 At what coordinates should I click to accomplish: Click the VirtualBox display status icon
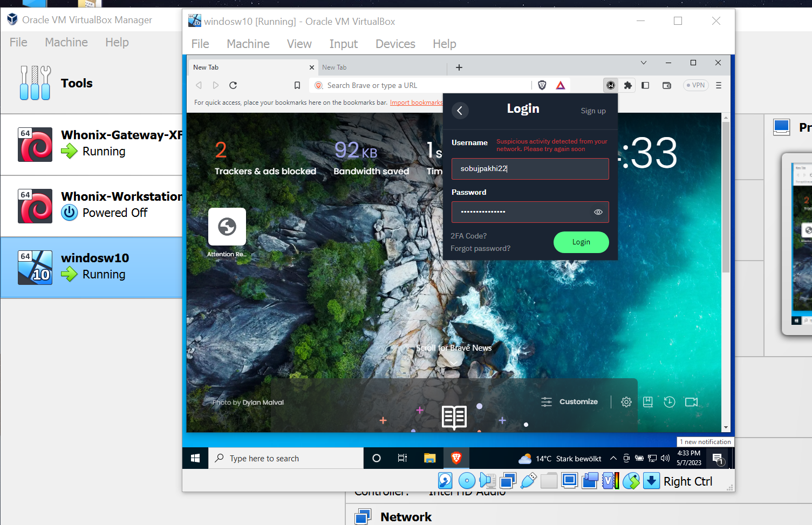[x=569, y=480]
